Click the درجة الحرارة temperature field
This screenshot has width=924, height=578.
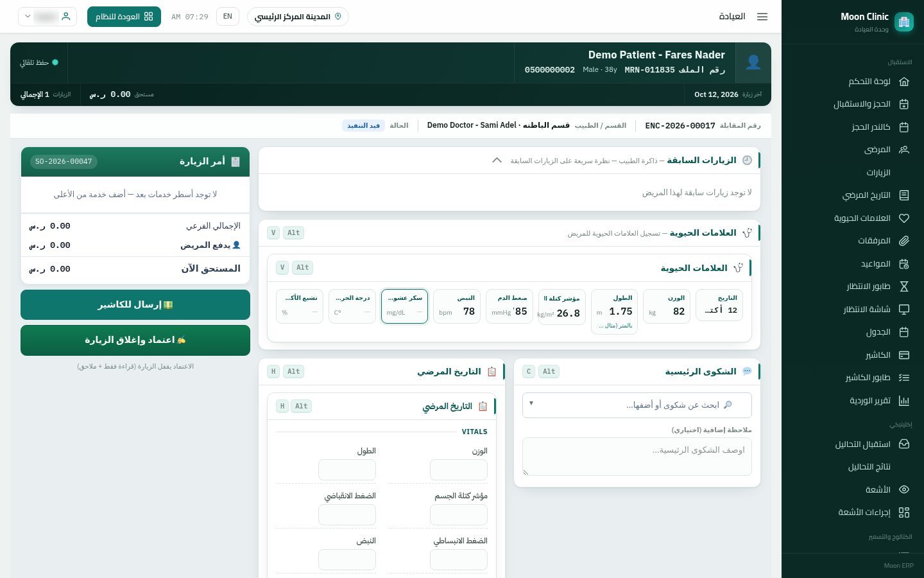pyautogui.click(x=352, y=306)
